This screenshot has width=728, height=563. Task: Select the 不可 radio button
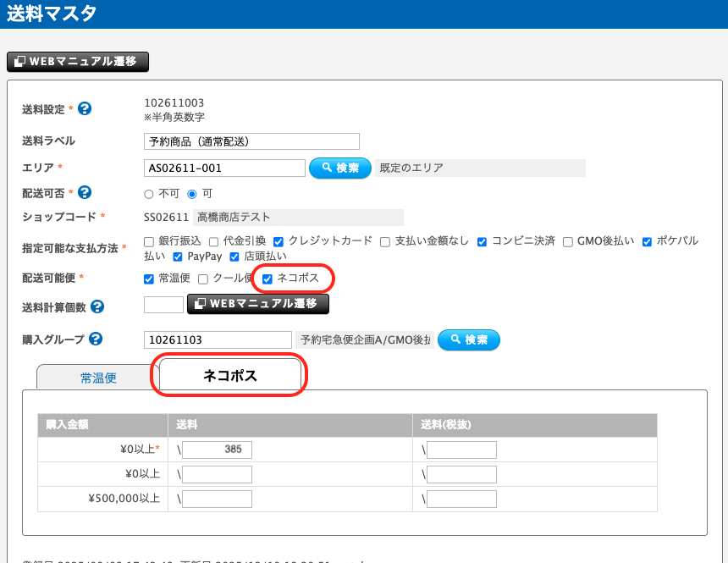[149, 194]
